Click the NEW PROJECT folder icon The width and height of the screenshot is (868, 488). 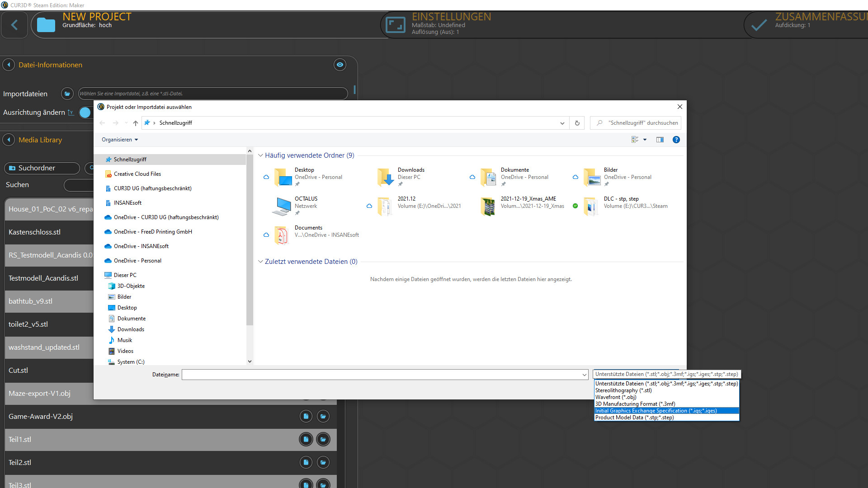point(46,25)
